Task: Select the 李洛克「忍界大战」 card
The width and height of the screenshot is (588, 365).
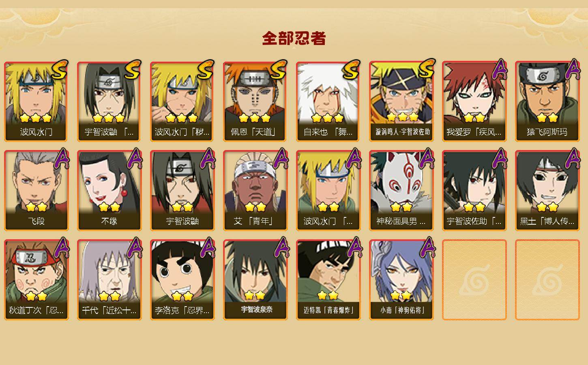Action: (182, 280)
